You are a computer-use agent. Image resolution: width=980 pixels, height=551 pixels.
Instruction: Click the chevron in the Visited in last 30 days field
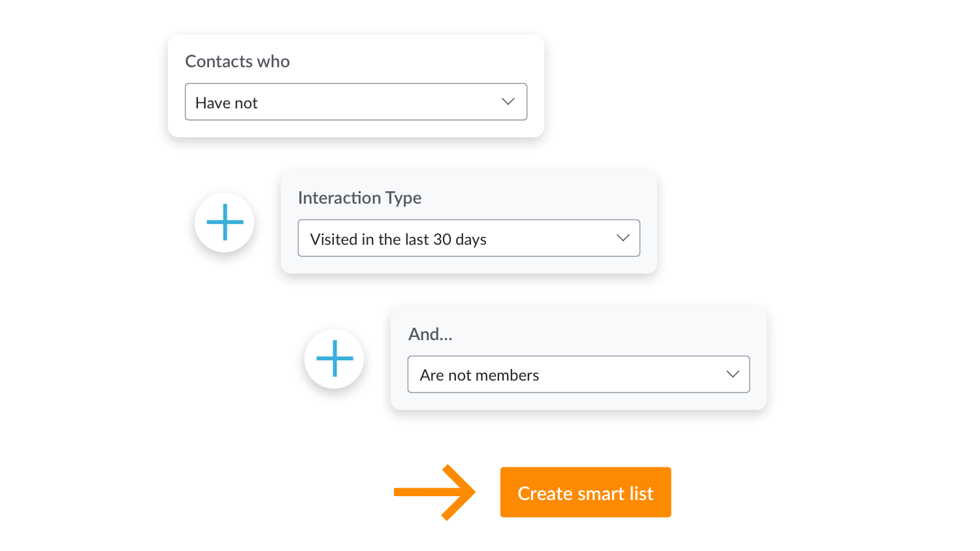tap(623, 238)
